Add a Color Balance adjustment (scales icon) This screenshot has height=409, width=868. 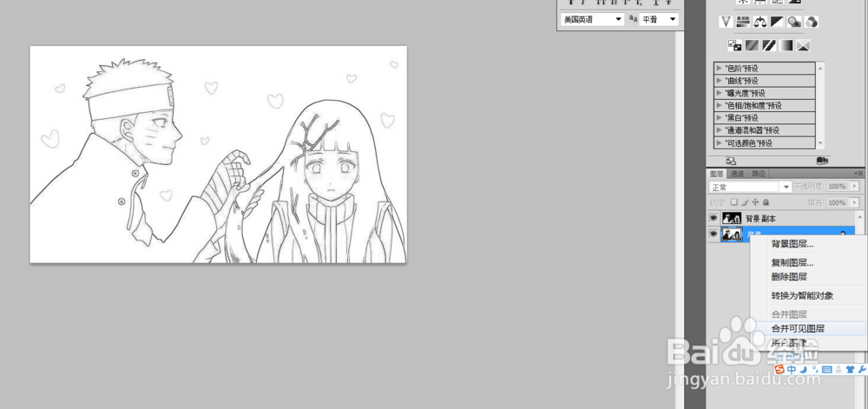(x=760, y=22)
